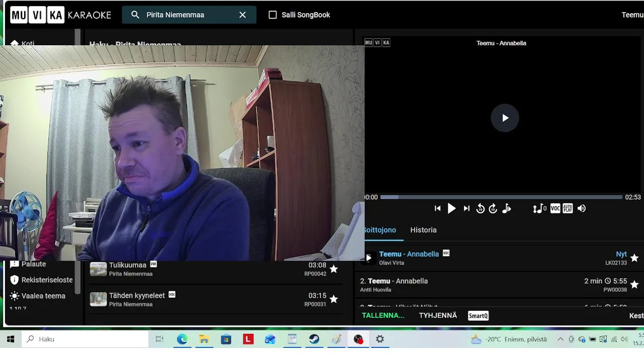Switch to Vaalea teema light theme
Screen dimensions: 644x362
coord(37,296)
